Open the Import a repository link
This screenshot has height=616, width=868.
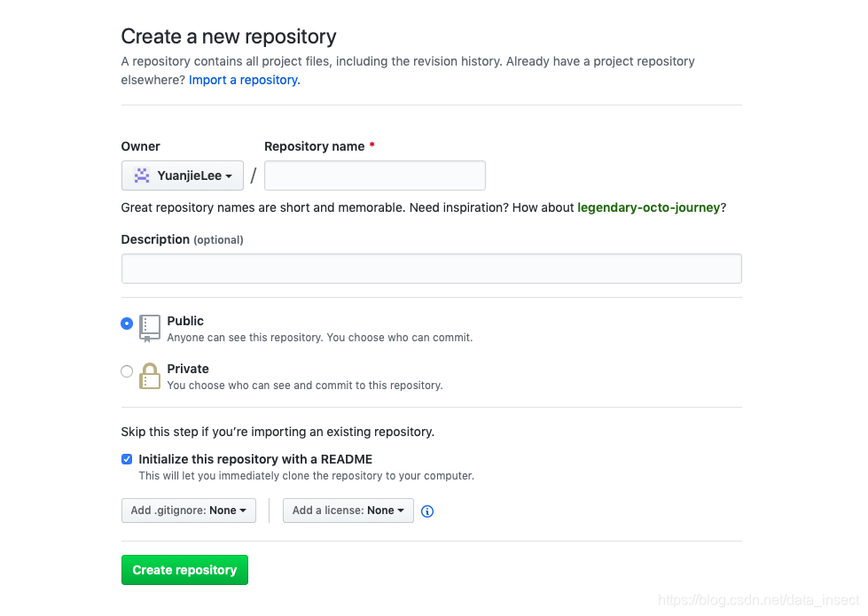[245, 80]
